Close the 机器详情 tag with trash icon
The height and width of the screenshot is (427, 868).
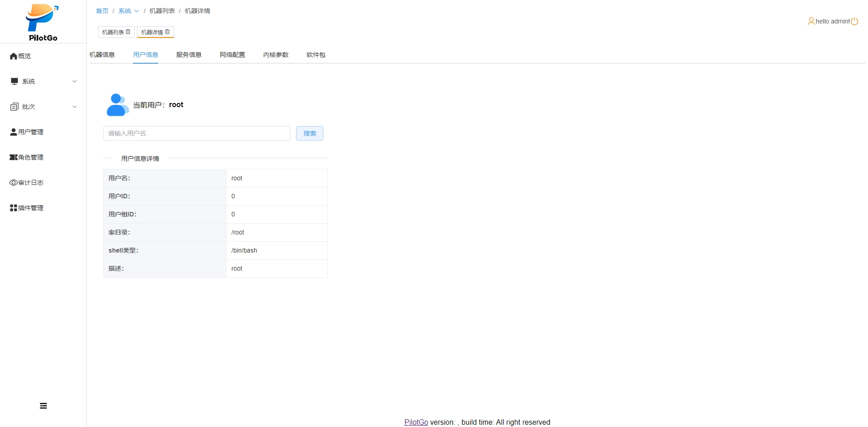point(168,32)
